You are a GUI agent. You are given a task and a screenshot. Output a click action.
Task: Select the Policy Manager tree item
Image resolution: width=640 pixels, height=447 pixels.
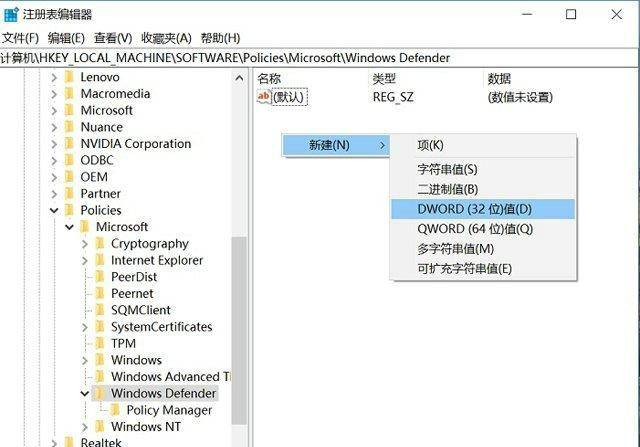pos(169,410)
